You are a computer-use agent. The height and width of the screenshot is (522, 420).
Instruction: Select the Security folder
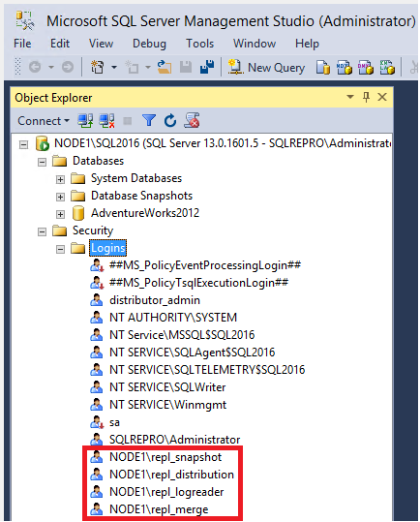pyautogui.click(x=93, y=230)
